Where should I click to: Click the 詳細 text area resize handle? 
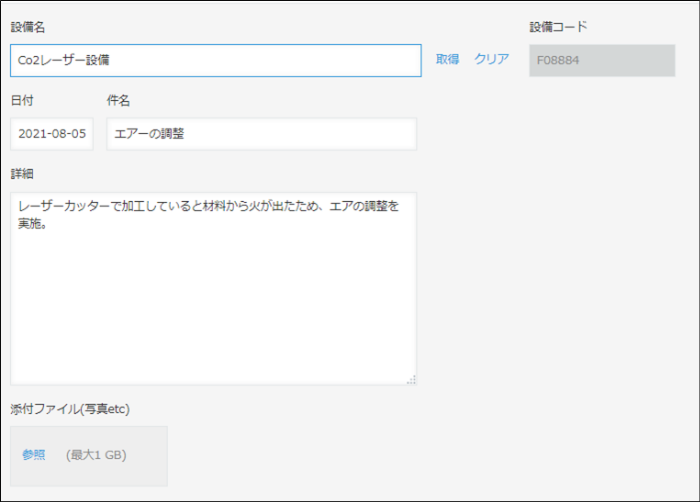[x=411, y=380]
